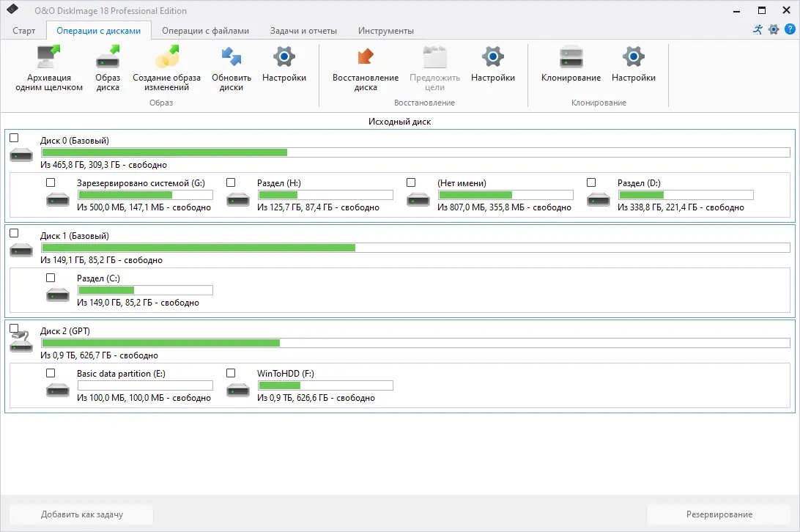The height and width of the screenshot is (532, 800).
Task: Click the text 'Из 0,9 ТБ, 626,7 ГБ - свободно'
Action: pyautogui.click(x=99, y=355)
